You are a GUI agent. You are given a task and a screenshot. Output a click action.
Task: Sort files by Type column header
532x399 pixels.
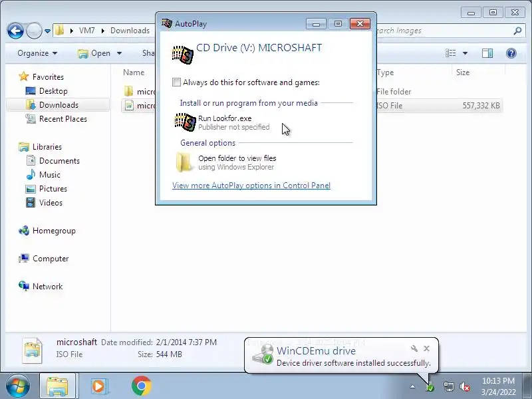[386, 72]
